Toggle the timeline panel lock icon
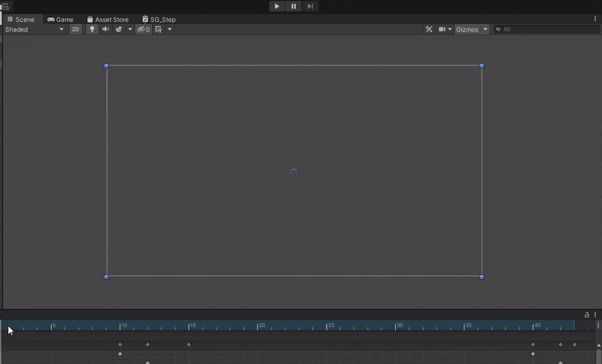The image size is (602, 364). [587, 314]
